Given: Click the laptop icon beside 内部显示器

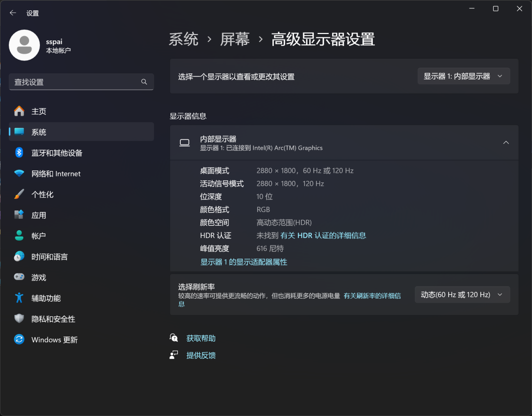Looking at the screenshot, I should coord(185,143).
